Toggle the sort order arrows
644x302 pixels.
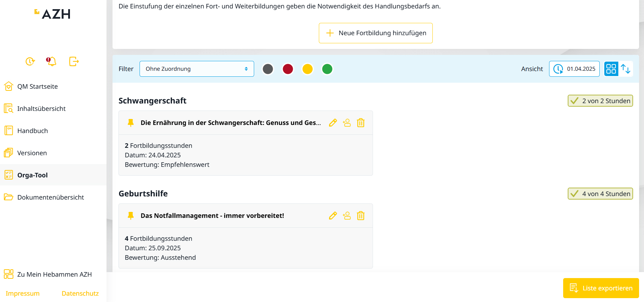tap(626, 69)
